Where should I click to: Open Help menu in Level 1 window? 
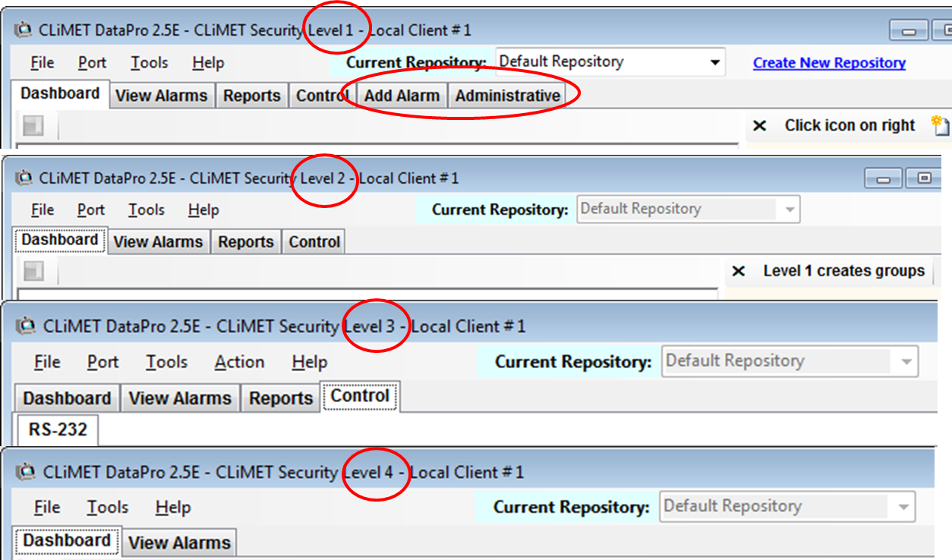pos(208,63)
